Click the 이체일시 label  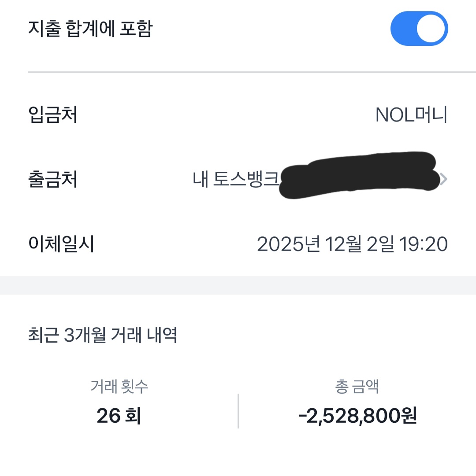61,244
